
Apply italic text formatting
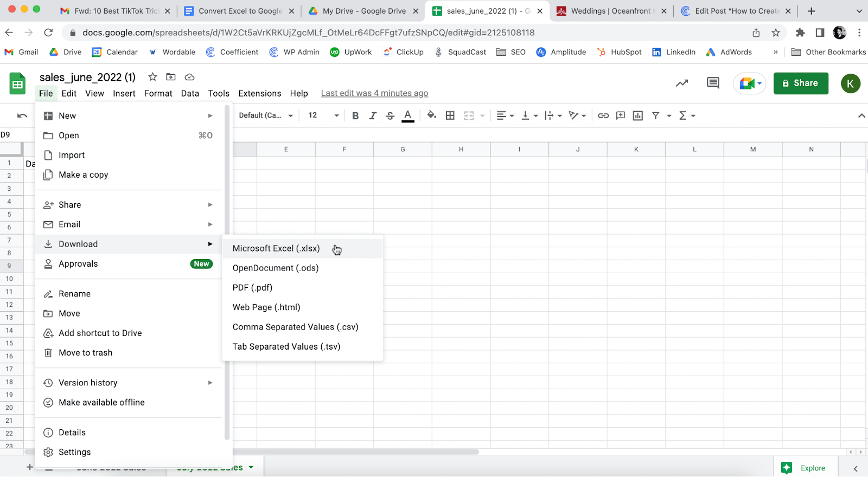373,115
